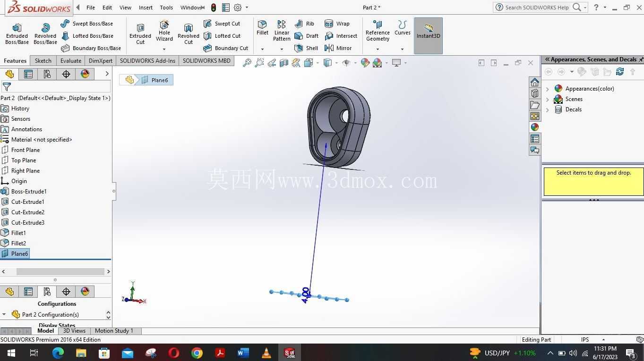Select the Extruded Boss/Base tool

click(17, 34)
